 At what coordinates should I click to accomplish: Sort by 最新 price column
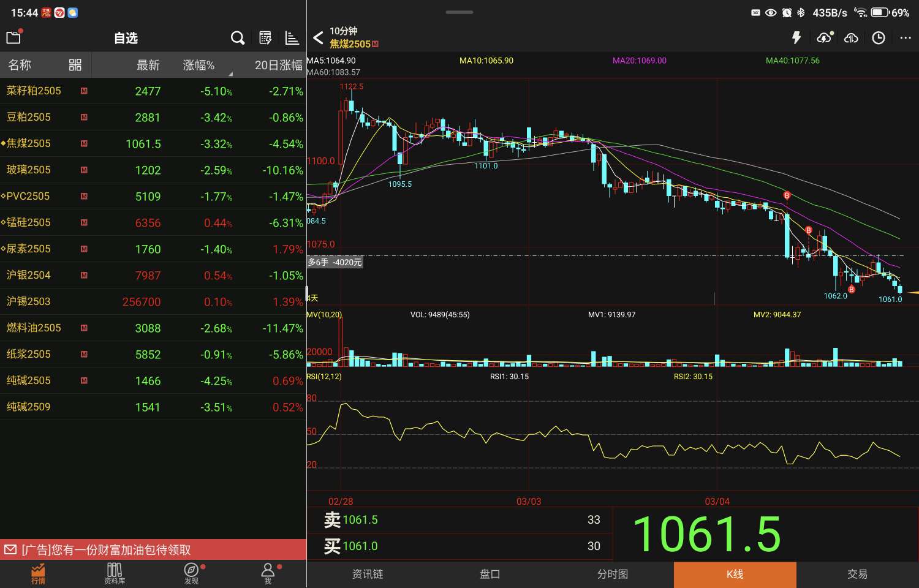(148, 65)
